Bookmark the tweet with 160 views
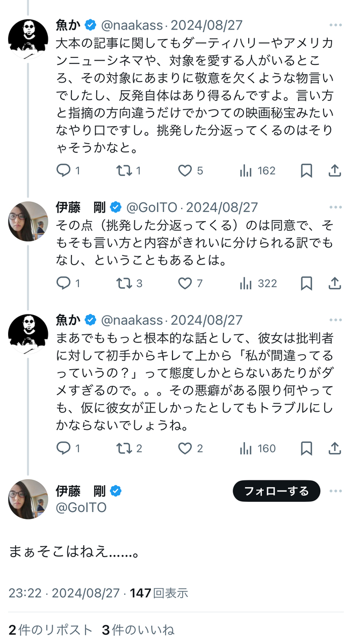The image size is (352, 644). coord(306,448)
